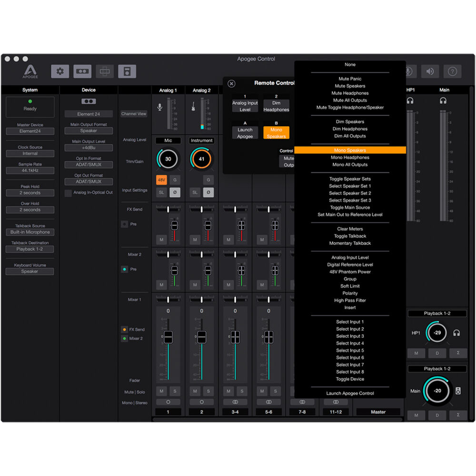Open the Clock Source dropdown
Viewport: 476px width, 476px height.
30,154
